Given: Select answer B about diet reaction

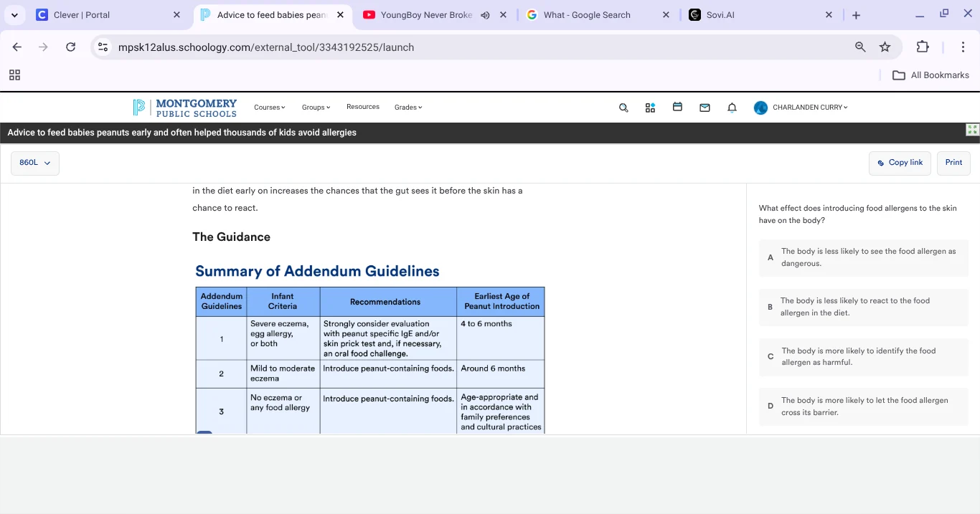Looking at the screenshot, I should (863, 307).
